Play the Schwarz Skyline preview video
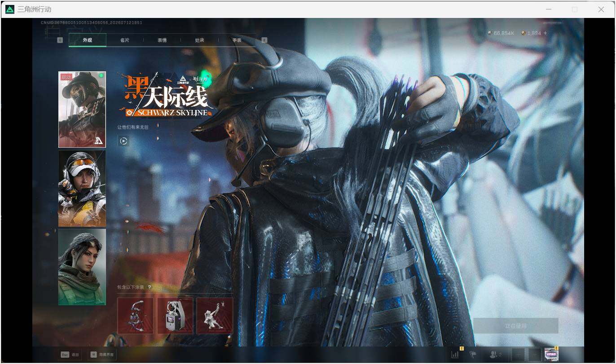This screenshot has width=616, height=364. click(123, 141)
